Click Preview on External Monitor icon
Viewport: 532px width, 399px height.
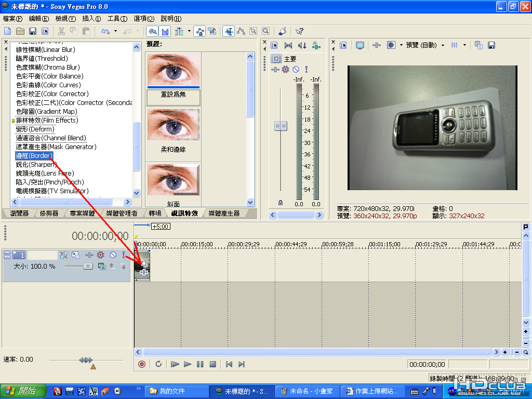360,46
